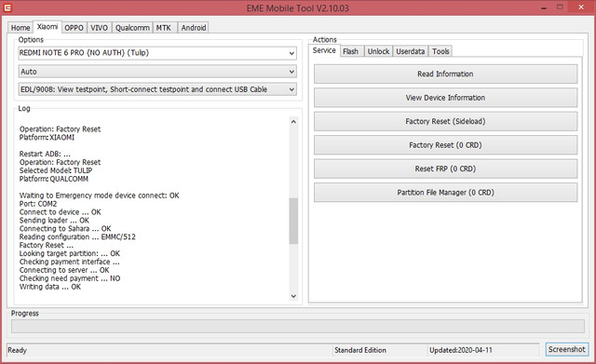Open the Service actions tab
Screen dimensions: 596x364
point(324,50)
